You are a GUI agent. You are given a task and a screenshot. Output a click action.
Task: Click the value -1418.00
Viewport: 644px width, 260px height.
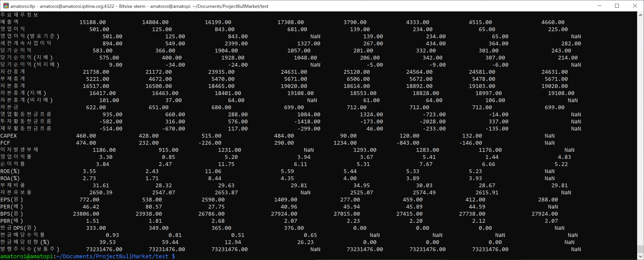(x=307, y=122)
